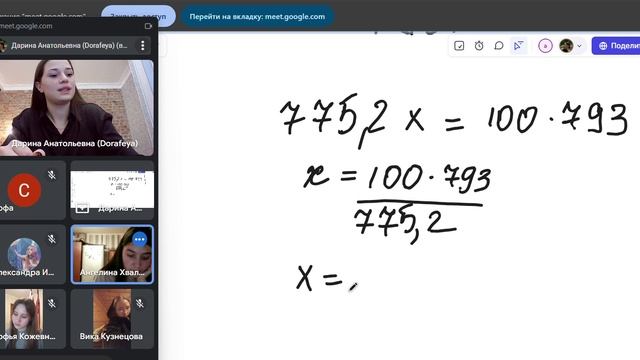640x360 pixels.
Task: Open more options on Ангелина tile
Action: tap(140, 240)
